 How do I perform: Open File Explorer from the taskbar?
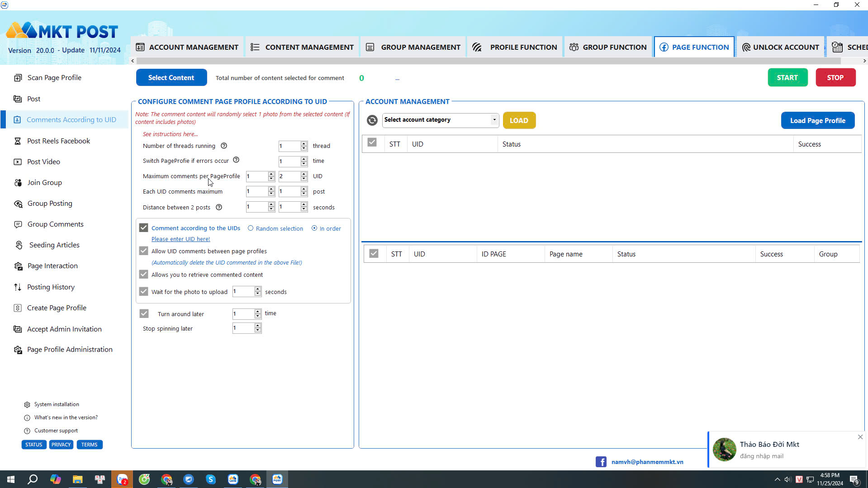pyautogui.click(x=78, y=479)
